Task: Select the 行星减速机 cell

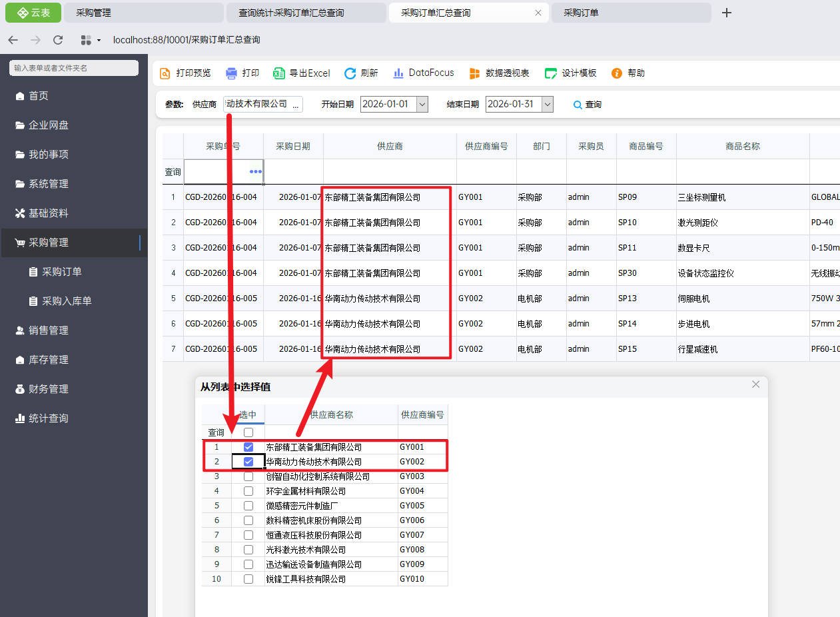Action: [x=743, y=349]
